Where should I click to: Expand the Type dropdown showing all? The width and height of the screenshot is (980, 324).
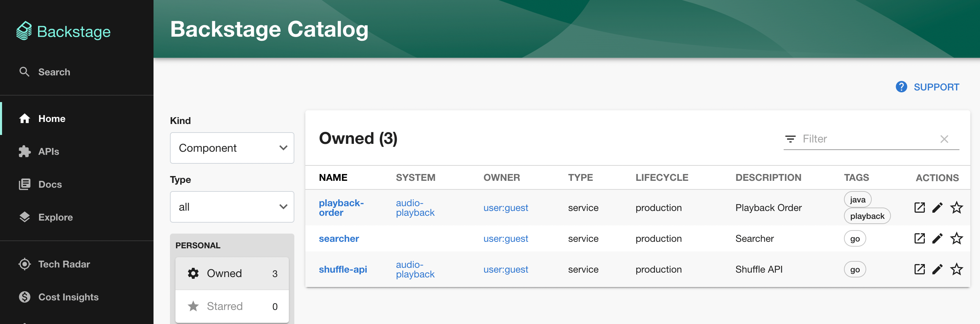pyautogui.click(x=232, y=207)
